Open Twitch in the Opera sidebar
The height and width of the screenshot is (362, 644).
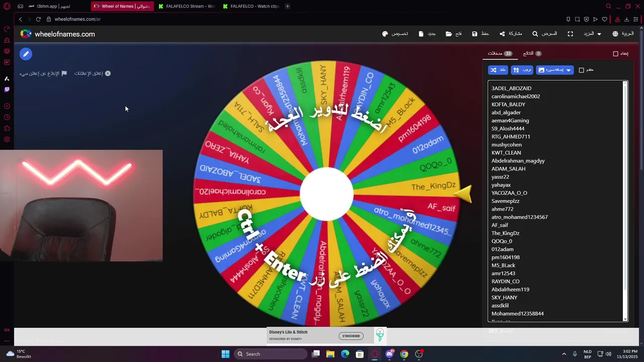7,89
